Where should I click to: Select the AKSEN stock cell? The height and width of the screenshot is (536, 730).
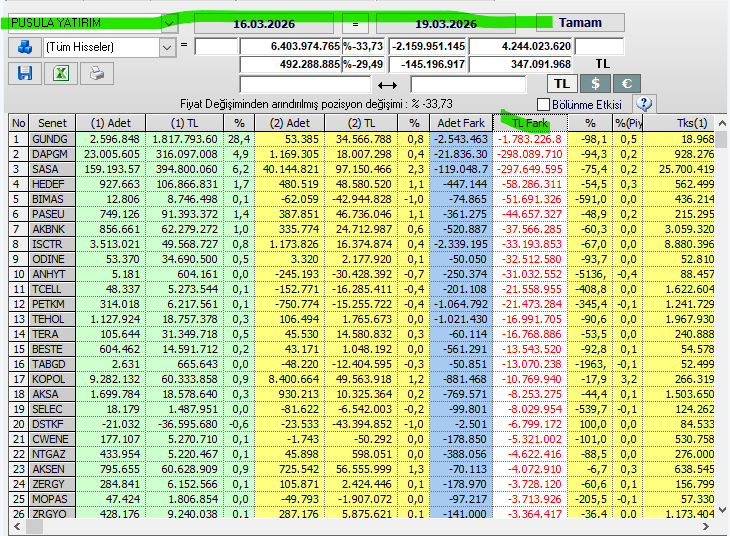[52, 469]
